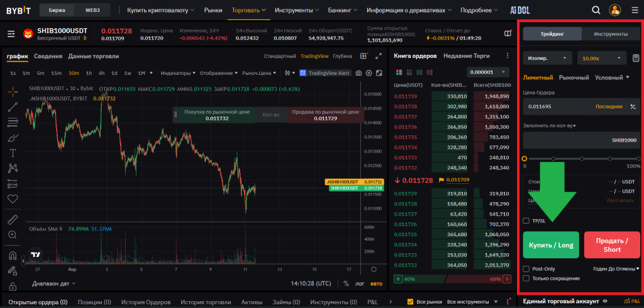Expand chart to fullscreen icon
The image size is (644, 308).
378,56
